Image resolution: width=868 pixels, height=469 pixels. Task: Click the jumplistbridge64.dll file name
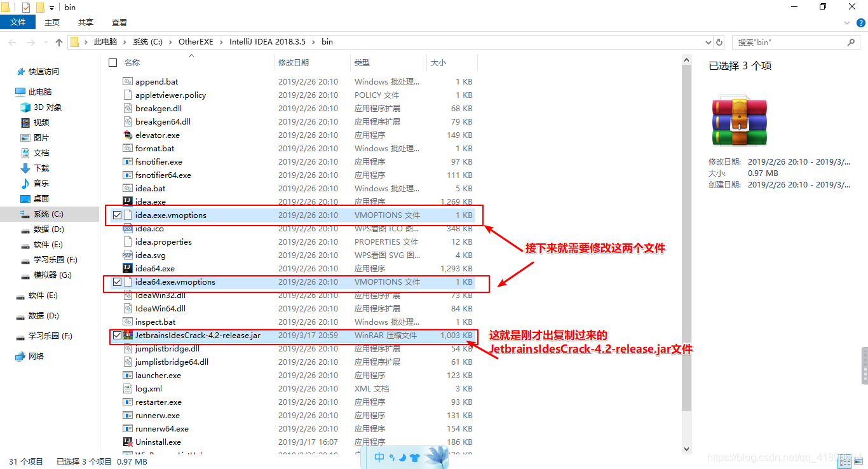coord(172,362)
